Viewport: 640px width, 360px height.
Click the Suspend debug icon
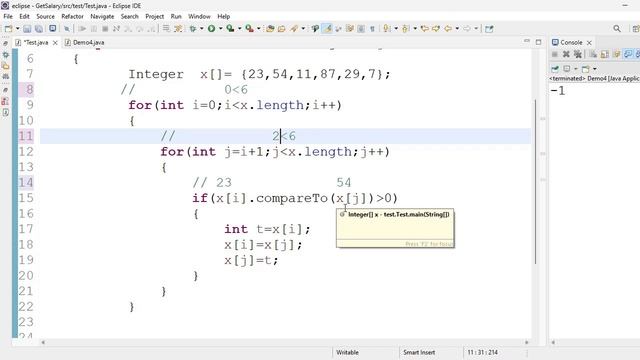pyautogui.click(x=94, y=29)
